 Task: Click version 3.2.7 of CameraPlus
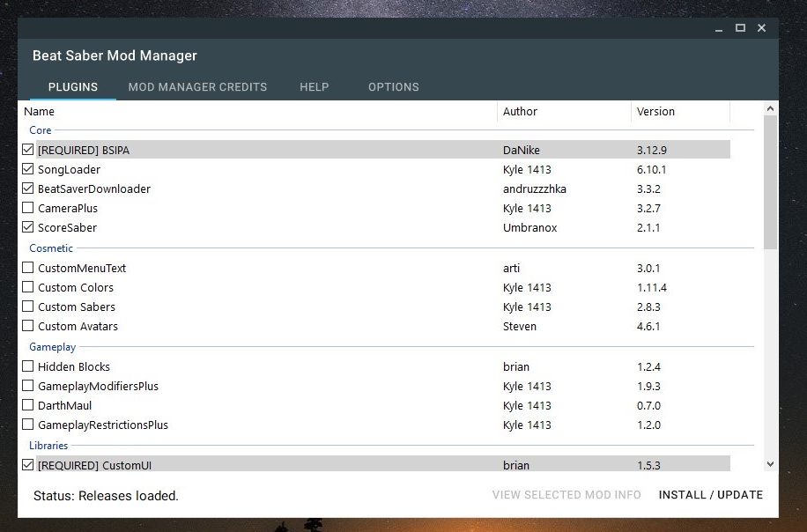point(648,208)
